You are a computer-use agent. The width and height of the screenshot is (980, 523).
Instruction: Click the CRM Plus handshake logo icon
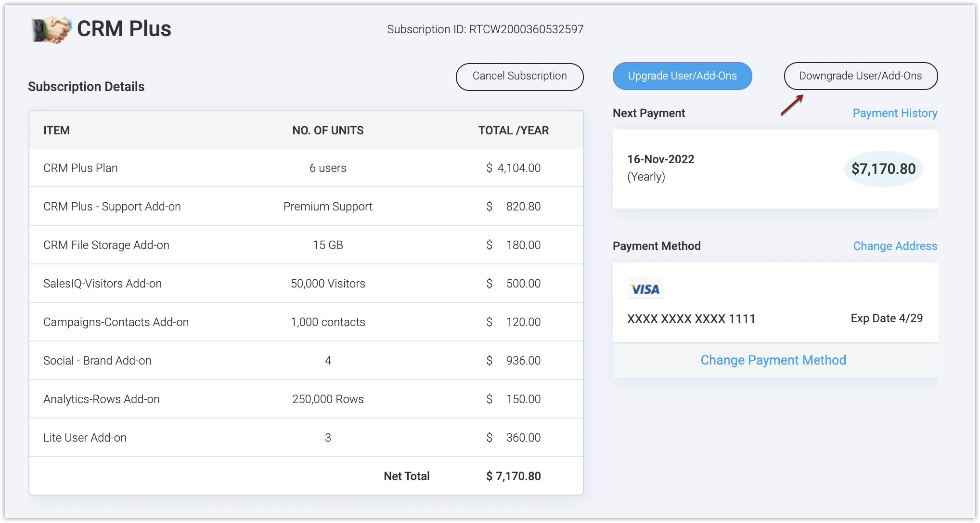(52, 29)
